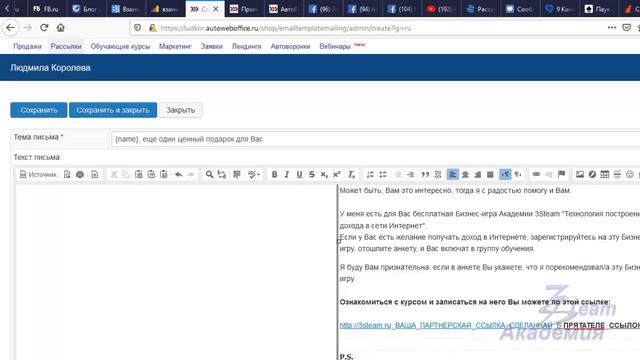Switch to the FB.ru browser tab

click(x=46, y=9)
